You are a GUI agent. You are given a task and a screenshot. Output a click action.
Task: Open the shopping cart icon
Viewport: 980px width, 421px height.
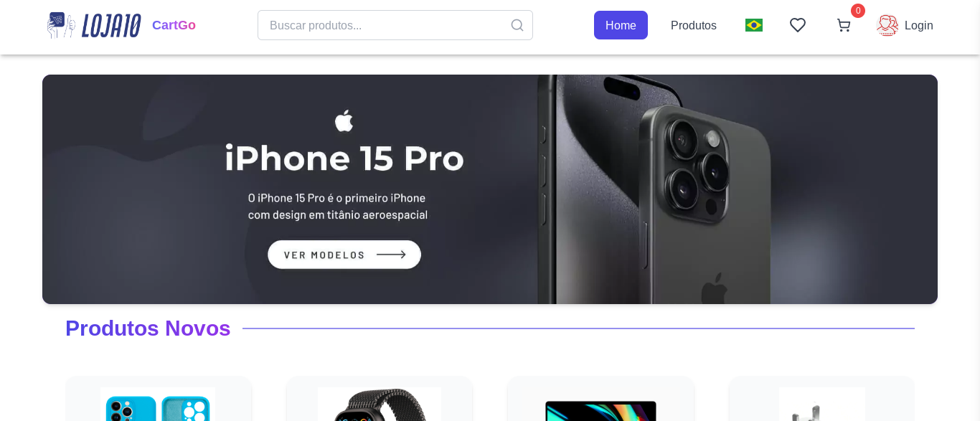(x=844, y=26)
